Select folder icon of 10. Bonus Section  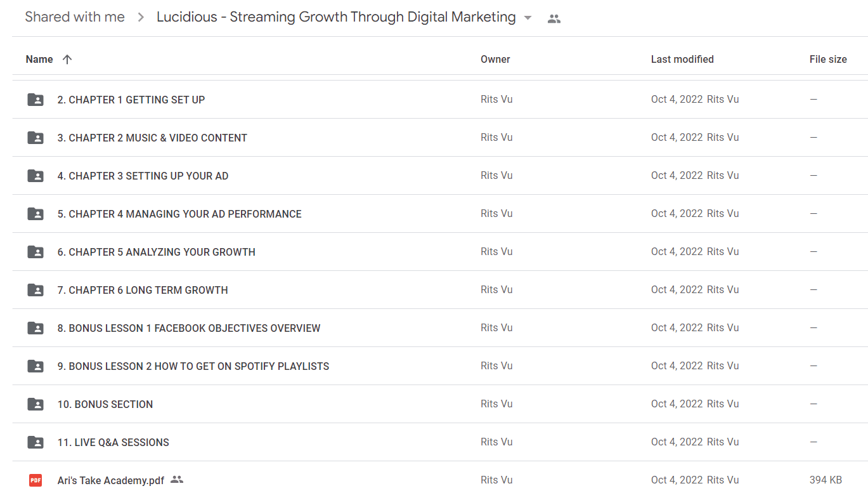click(36, 404)
